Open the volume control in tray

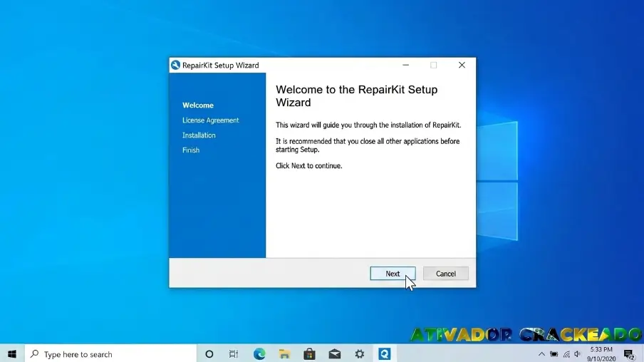[x=578, y=353]
